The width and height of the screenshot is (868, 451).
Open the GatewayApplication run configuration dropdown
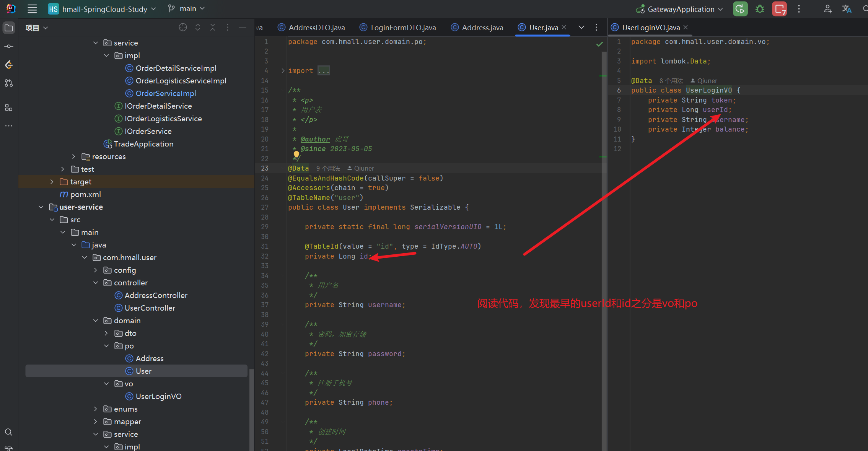click(681, 9)
